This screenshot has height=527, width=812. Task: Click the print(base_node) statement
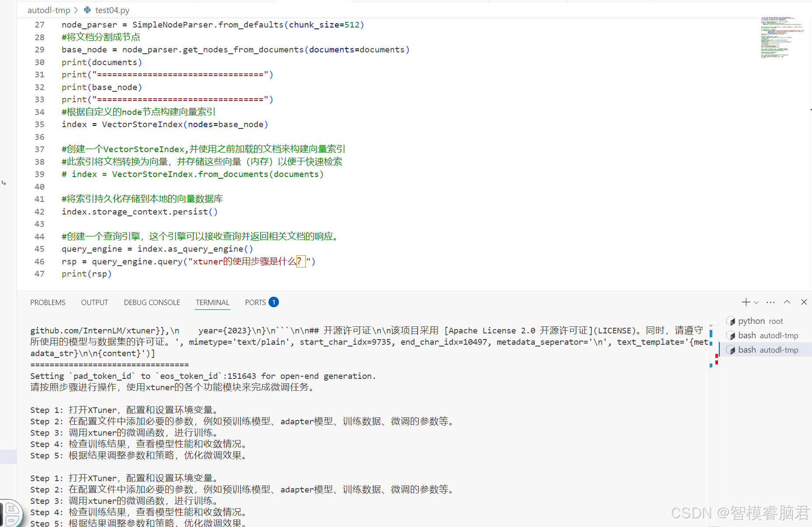pyautogui.click(x=102, y=87)
